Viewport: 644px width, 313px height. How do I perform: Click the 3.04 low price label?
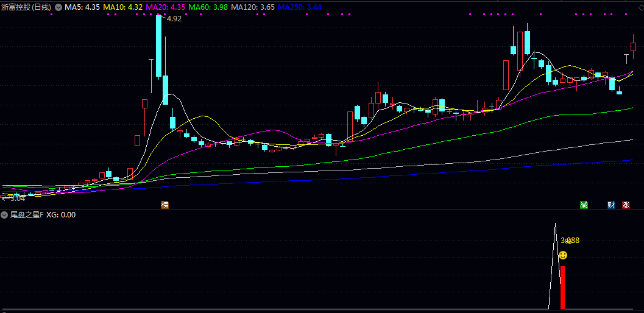tap(16, 197)
